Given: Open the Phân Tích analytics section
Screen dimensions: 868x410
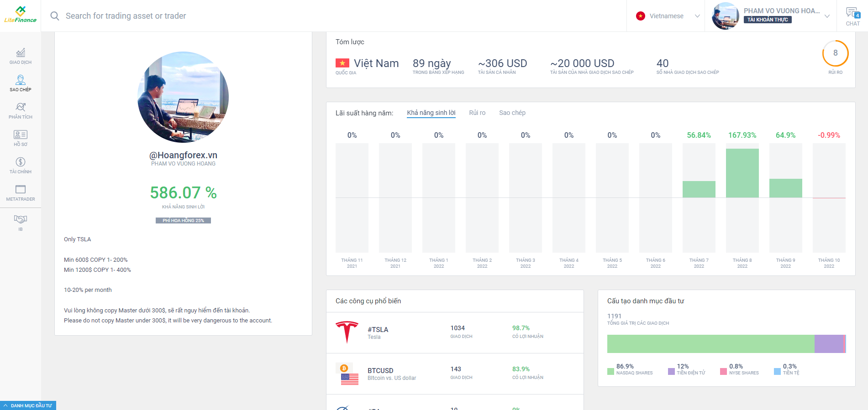Looking at the screenshot, I should 21,111.
